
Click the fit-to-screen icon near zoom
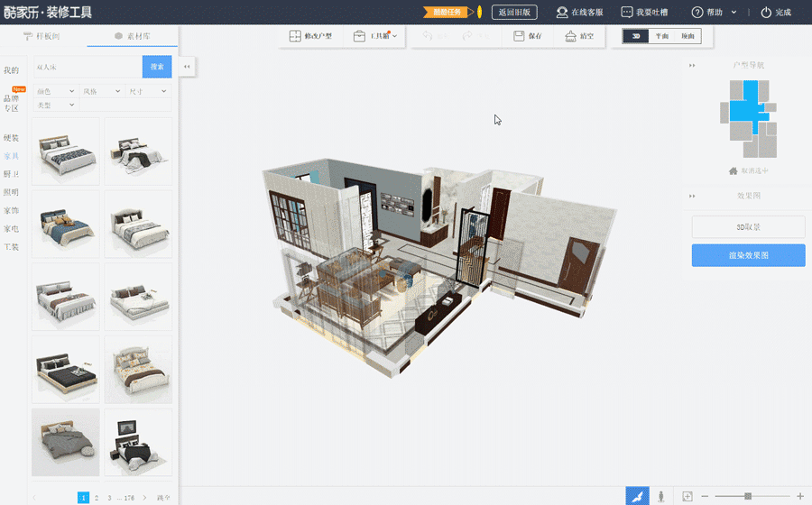tap(687, 497)
